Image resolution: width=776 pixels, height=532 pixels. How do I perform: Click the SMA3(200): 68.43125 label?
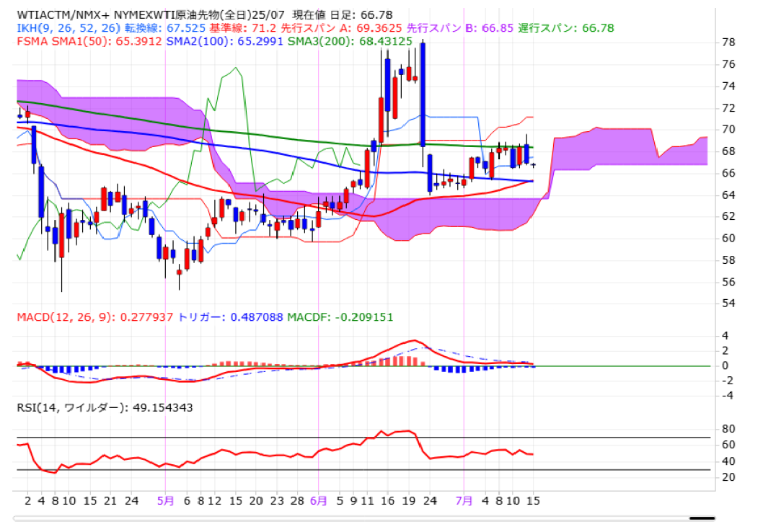350,41
